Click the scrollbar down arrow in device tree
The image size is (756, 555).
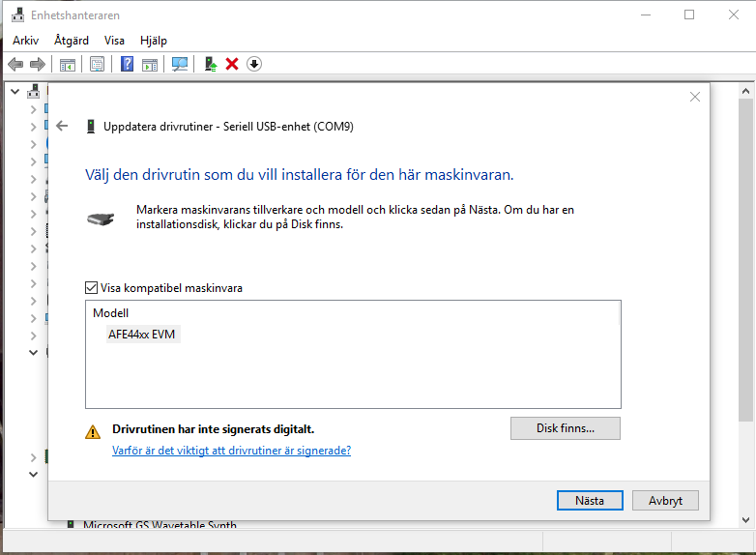(x=745, y=520)
